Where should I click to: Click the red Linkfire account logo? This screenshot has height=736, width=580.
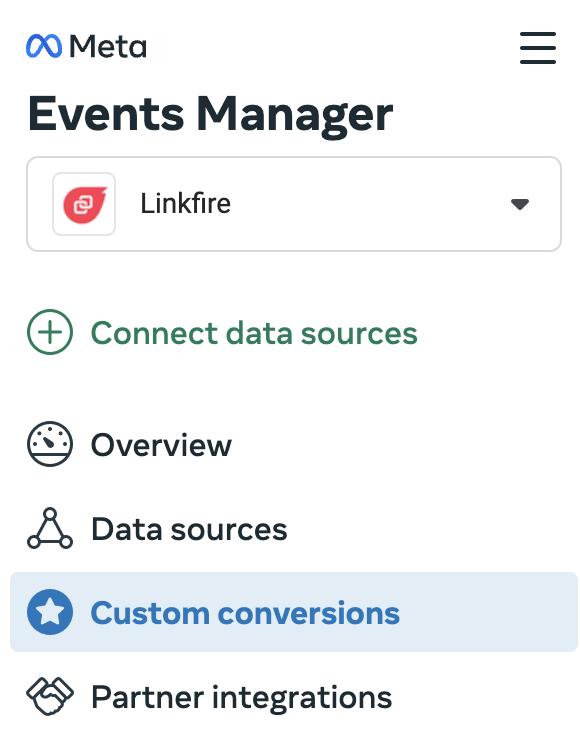coord(84,204)
